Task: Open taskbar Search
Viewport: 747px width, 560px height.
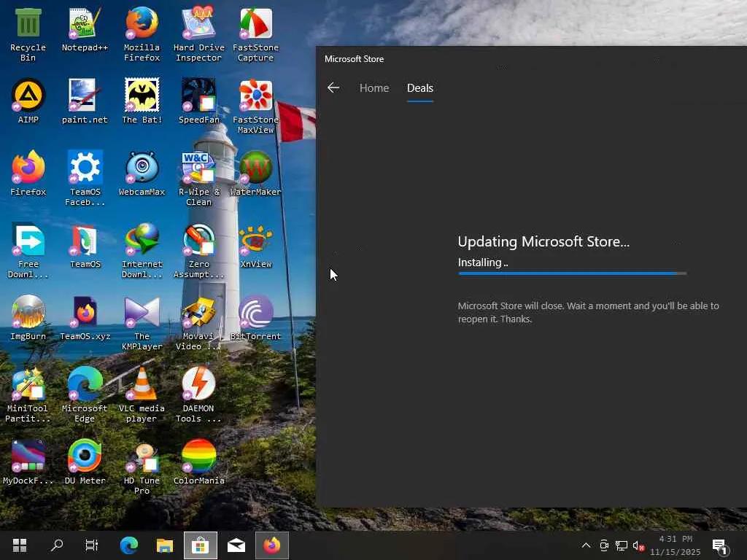Action: click(x=57, y=545)
